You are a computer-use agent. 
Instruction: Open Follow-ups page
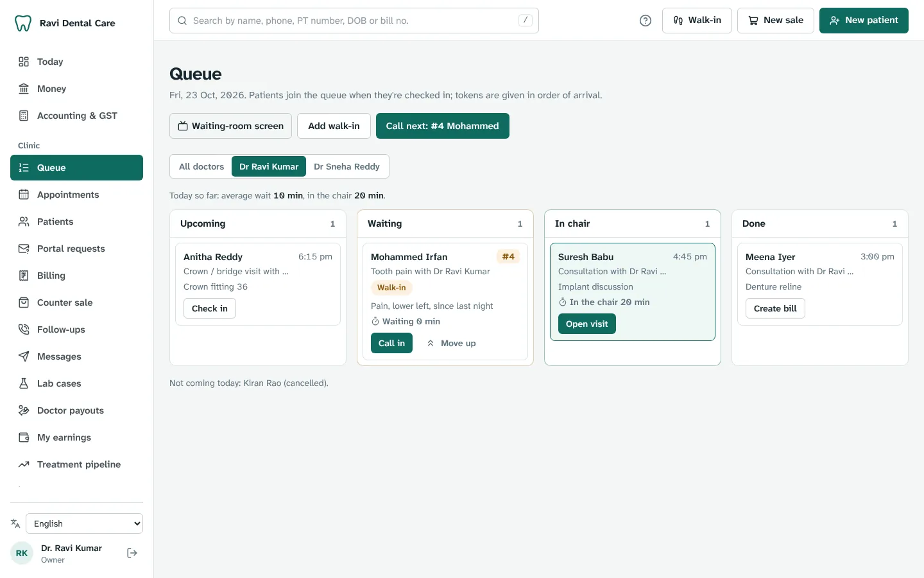76,329
